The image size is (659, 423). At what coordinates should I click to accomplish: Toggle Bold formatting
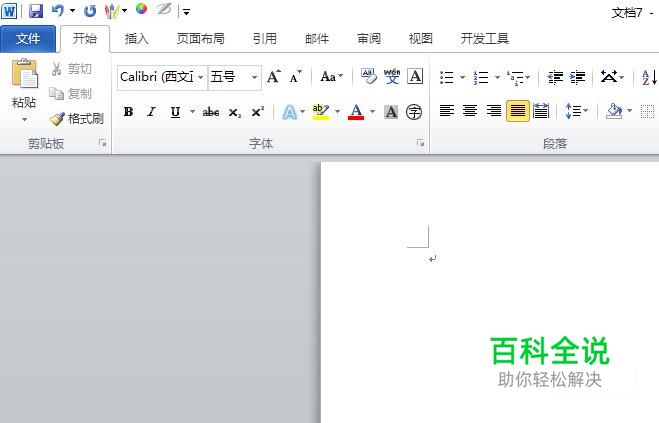click(x=128, y=112)
